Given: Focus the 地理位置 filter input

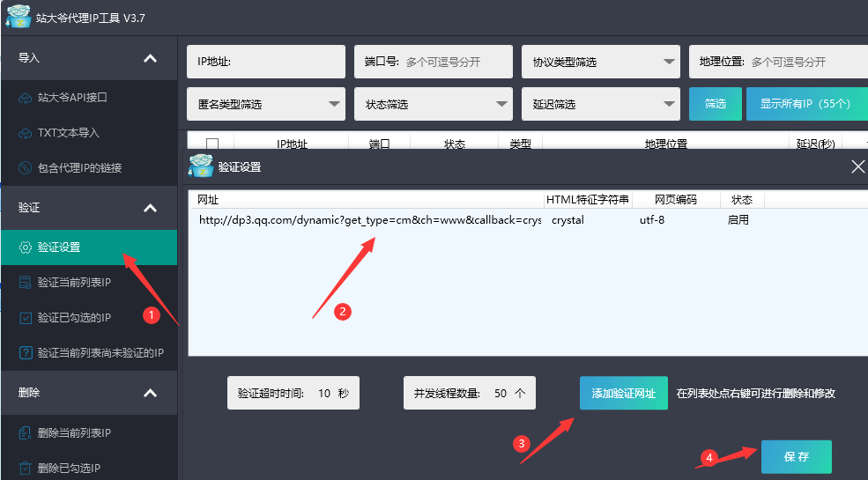Looking at the screenshot, I should click(x=778, y=62).
